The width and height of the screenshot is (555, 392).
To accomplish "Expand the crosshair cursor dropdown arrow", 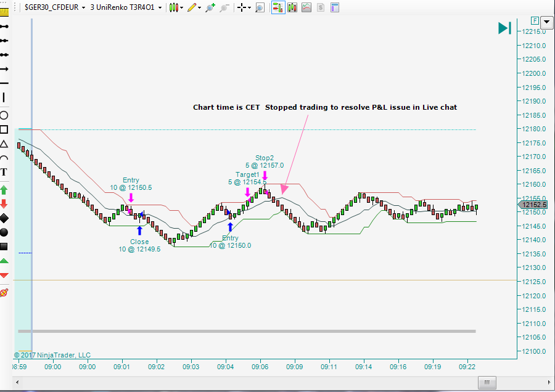I will [250, 7].
